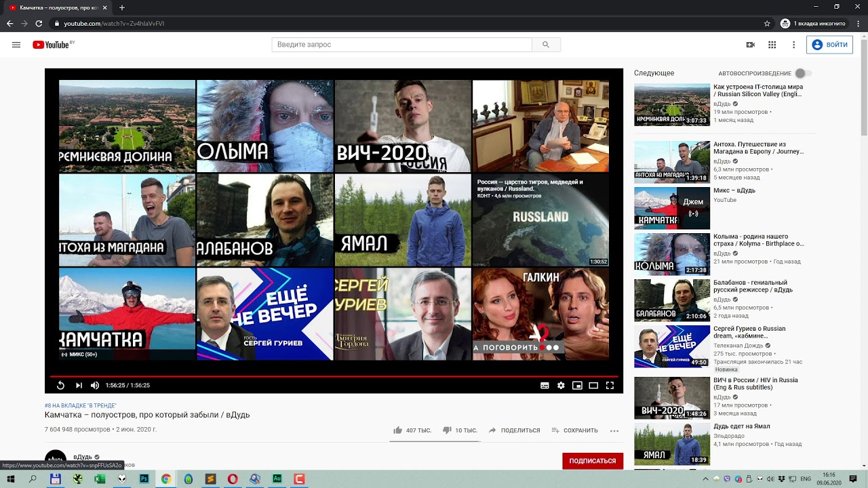The width and height of the screenshot is (868, 488).
Task: Open Adobe Audition from the taskbar
Action: click(277, 479)
